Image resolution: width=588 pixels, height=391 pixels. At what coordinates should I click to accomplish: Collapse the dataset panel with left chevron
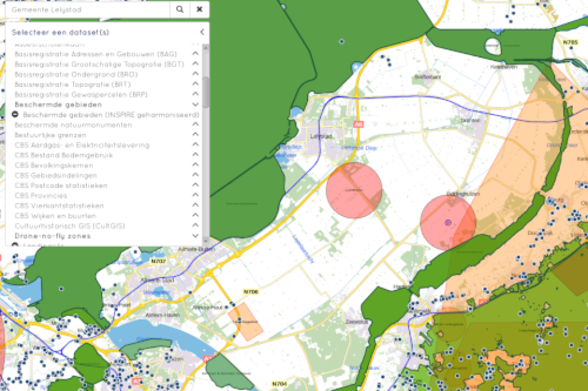click(202, 32)
